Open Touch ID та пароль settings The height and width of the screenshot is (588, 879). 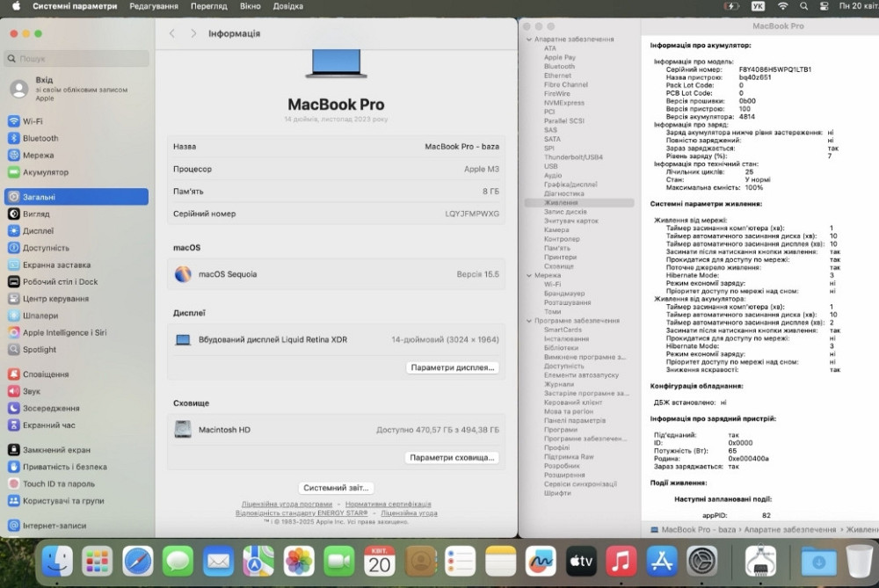tap(52, 483)
